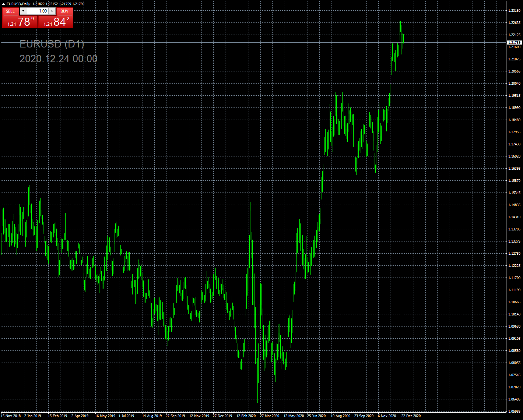
Task: Click price axis label 1.18990
Action: pos(514,108)
